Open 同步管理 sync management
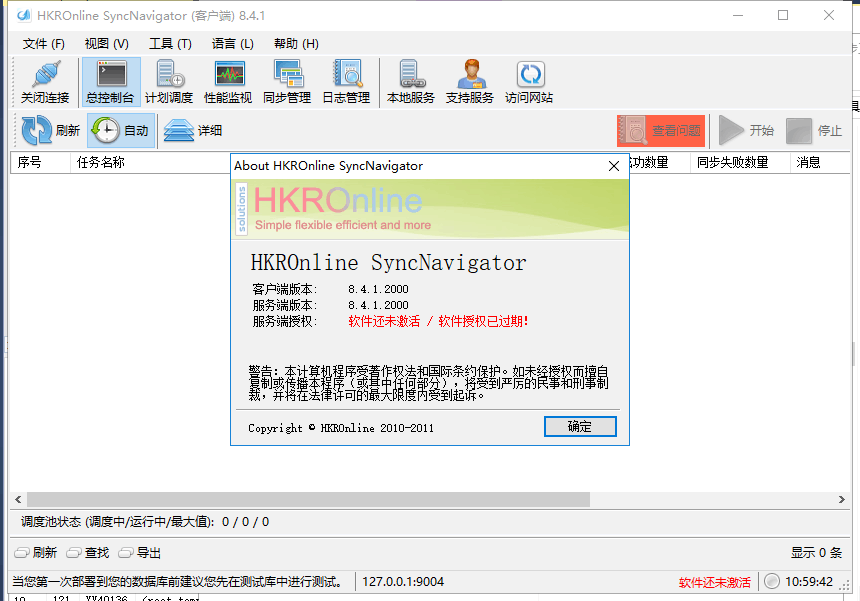The image size is (860, 601). tap(287, 82)
